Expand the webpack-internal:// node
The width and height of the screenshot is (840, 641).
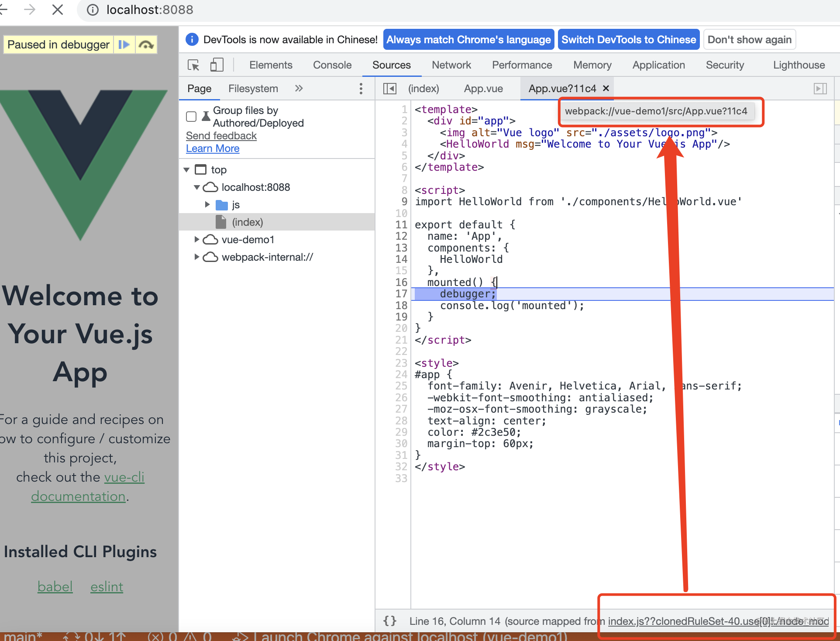point(197,257)
